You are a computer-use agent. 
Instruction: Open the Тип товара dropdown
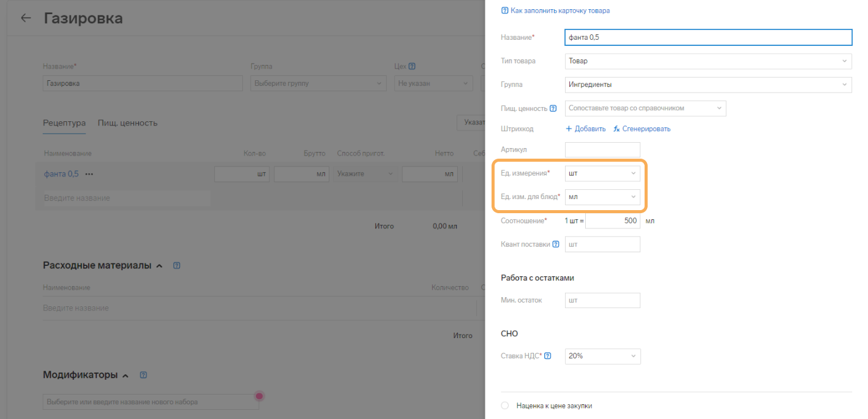(x=708, y=61)
